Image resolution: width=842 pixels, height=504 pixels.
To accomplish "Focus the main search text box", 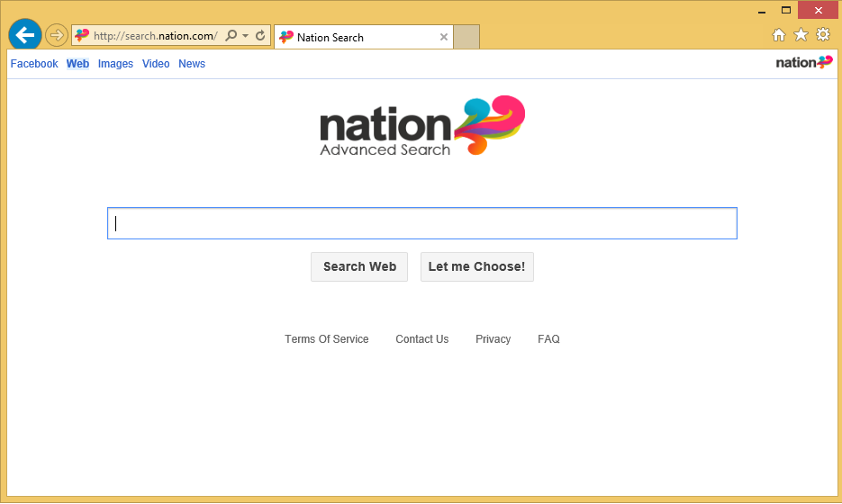I will coord(421,223).
